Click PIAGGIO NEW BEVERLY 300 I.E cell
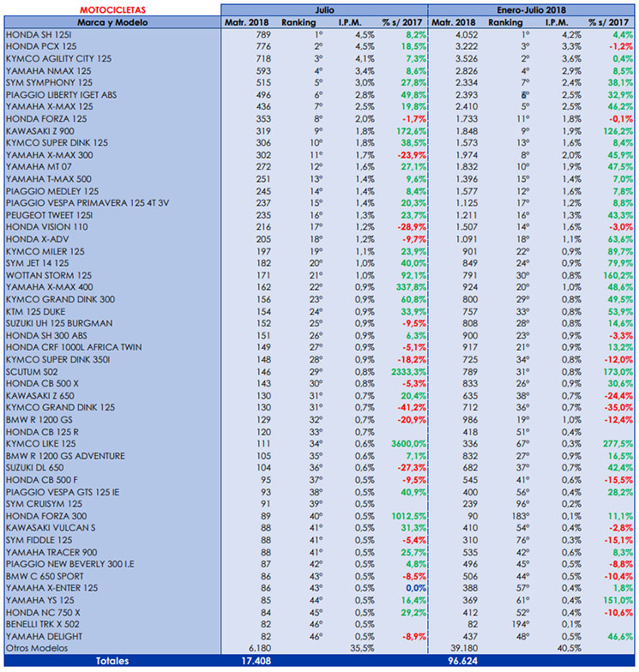Screen dimensions: 639x672 pyautogui.click(x=70, y=564)
